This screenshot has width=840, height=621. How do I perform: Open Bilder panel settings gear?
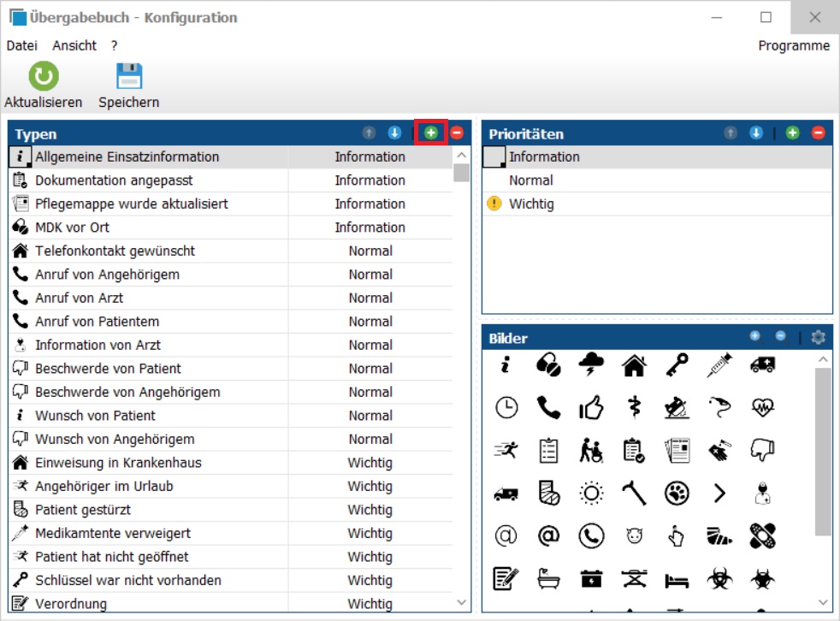[818, 337]
